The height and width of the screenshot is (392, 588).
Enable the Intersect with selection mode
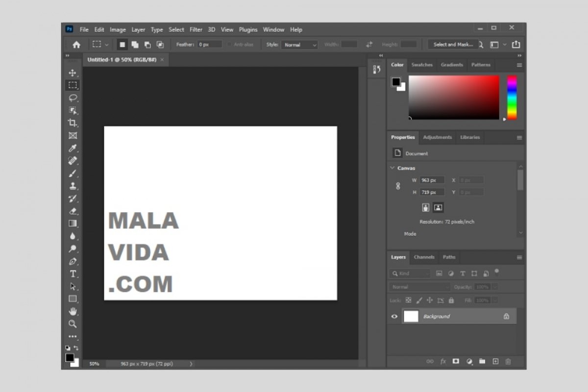pos(160,45)
